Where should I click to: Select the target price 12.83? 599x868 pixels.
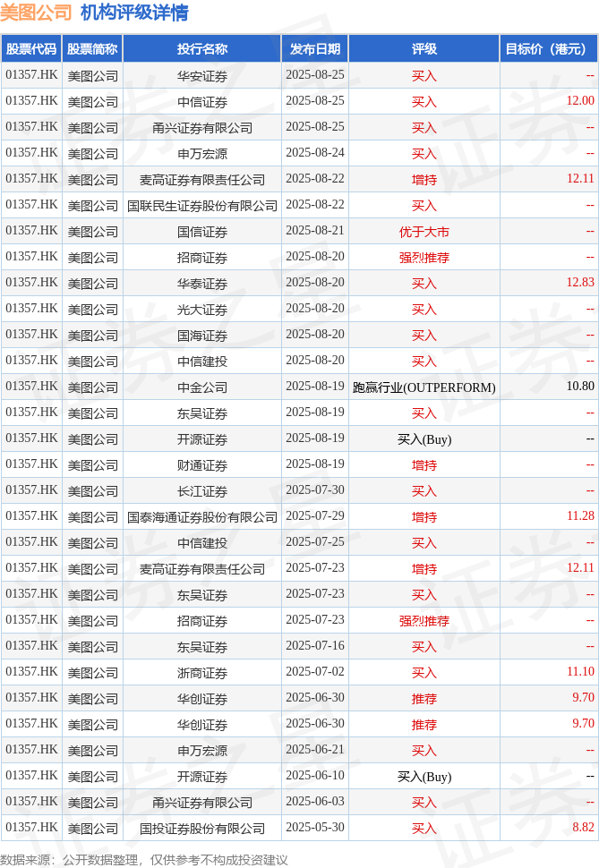tap(580, 282)
